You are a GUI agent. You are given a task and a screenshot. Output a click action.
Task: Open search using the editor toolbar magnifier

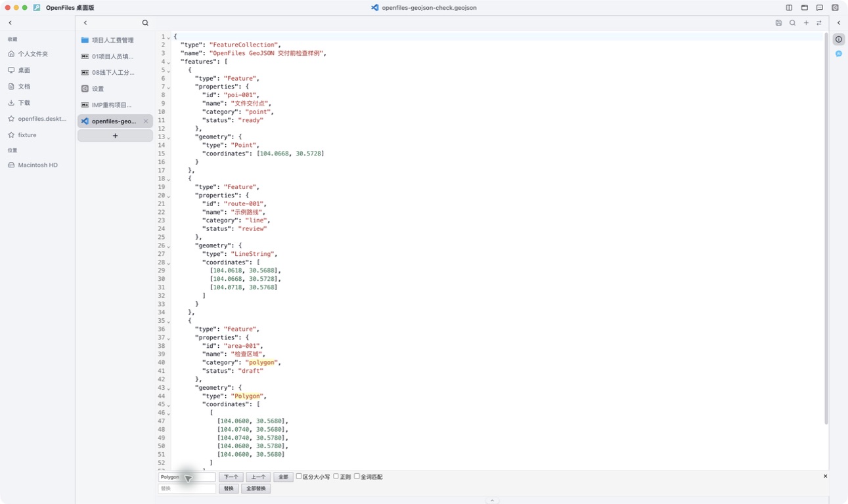(792, 23)
